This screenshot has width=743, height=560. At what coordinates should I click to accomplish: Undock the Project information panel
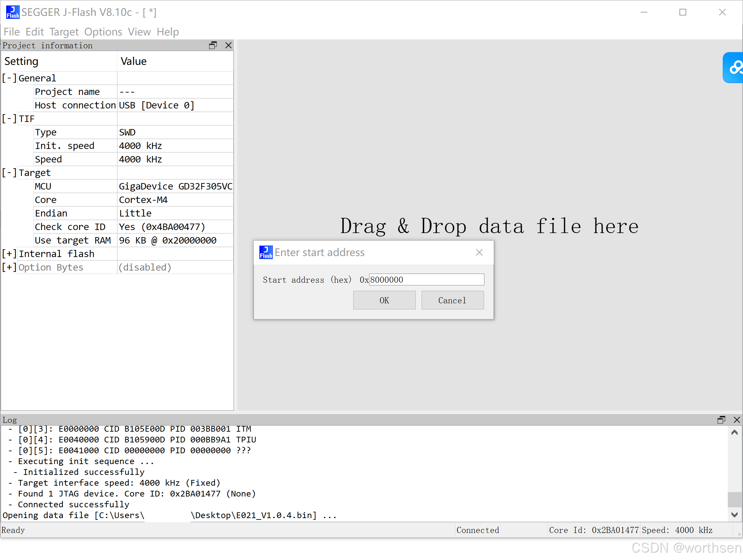coord(213,45)
